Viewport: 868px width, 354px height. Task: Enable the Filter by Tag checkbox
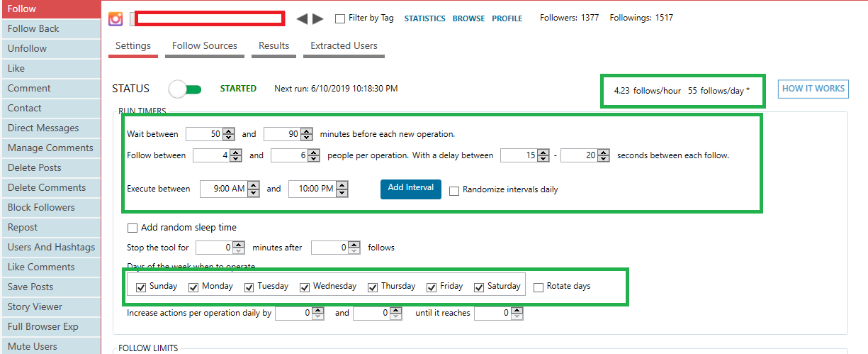(340, 18)
